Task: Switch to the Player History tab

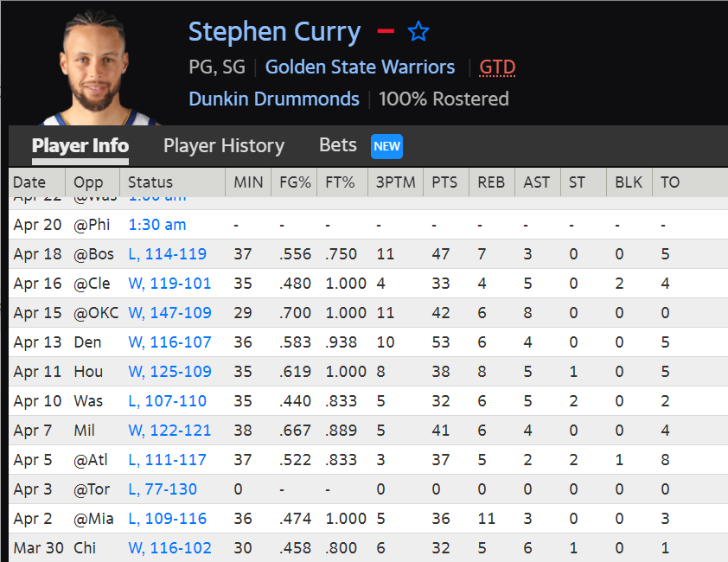Action: tap(223, 146)
